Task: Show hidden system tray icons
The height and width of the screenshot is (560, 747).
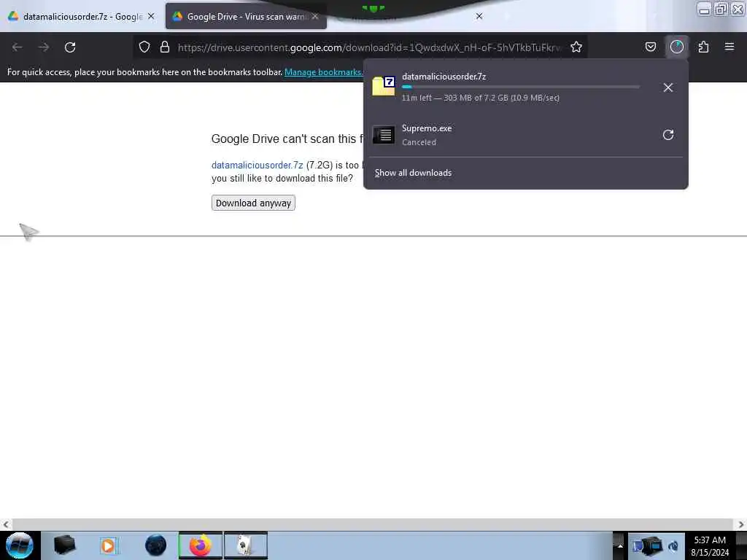Action: [620, 545]
